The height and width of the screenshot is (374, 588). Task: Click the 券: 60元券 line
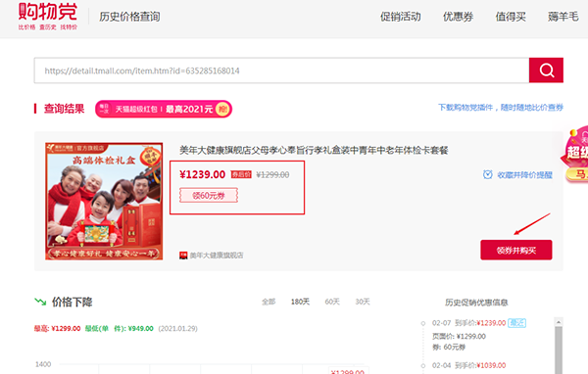449,348
